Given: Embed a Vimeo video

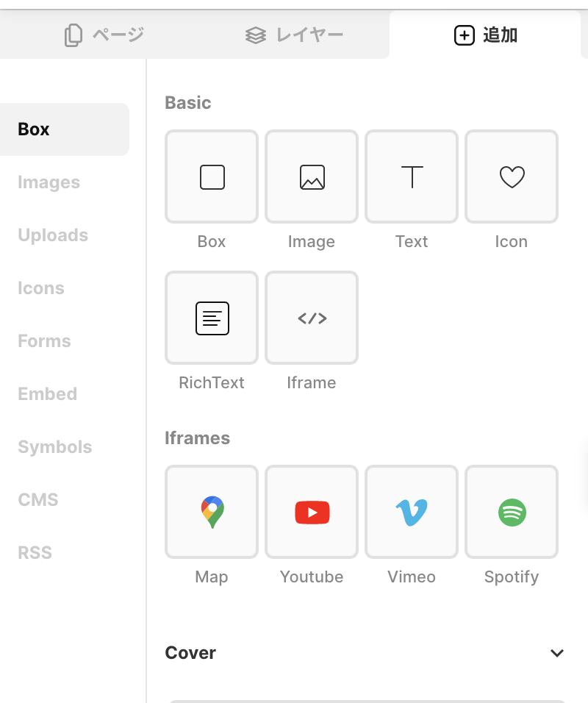Looking at the screenshot, I should pos(412,512).
